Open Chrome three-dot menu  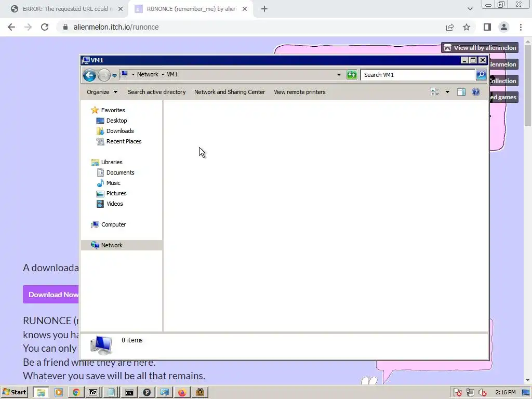click(521, 27)
